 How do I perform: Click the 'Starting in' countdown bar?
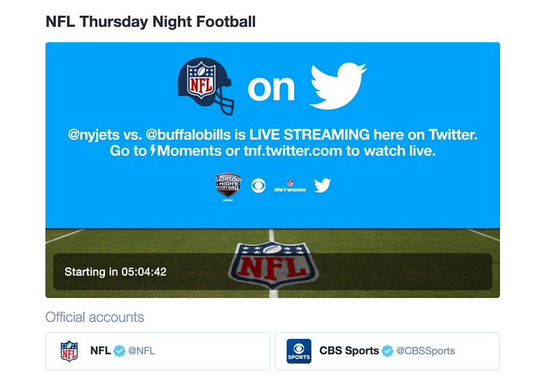pos(272,272)
